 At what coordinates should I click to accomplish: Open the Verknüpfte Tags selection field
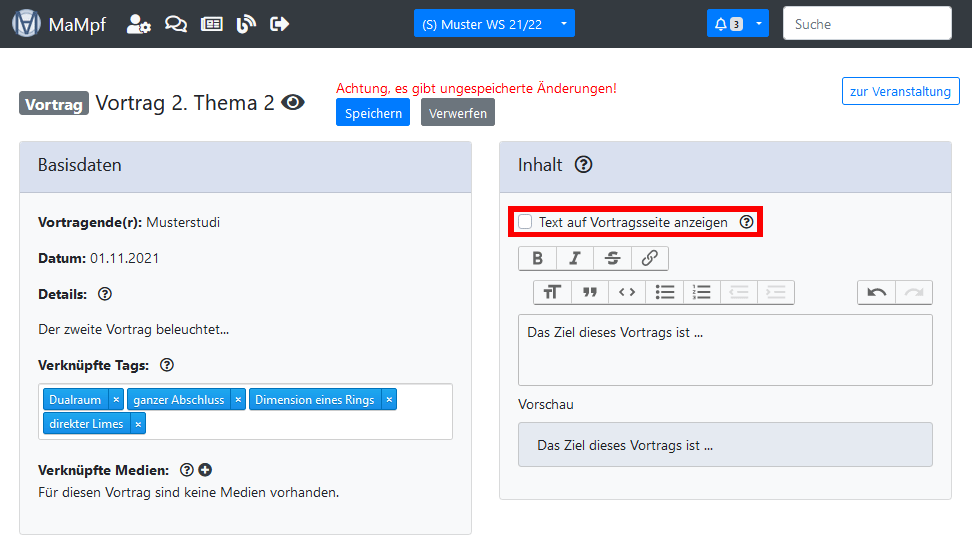(x=300, y=424)
